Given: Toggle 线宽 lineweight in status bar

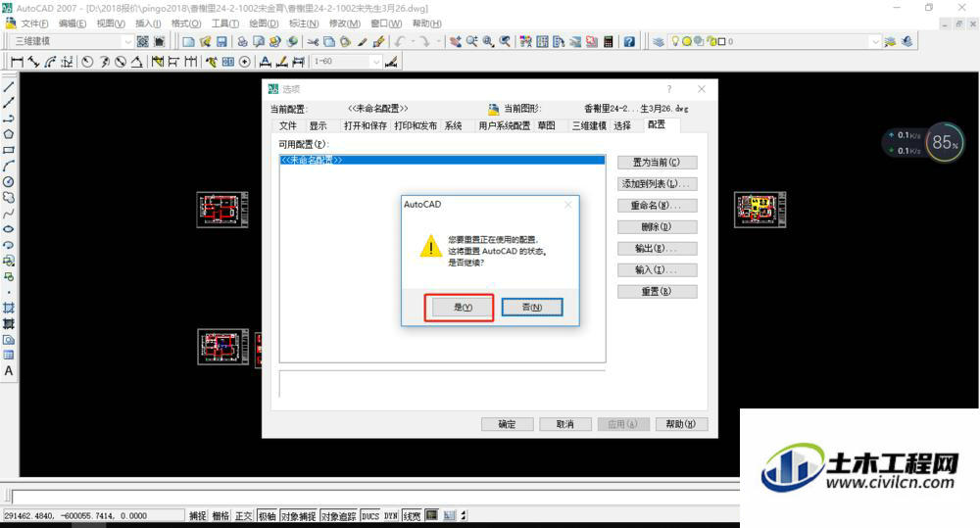Looking at the screenshot, I should point(412,516).
